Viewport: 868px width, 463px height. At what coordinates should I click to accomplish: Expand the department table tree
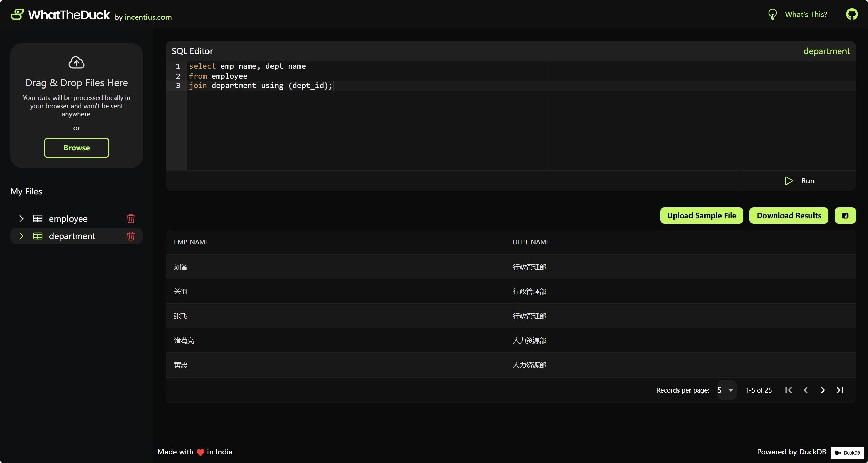pos(21,236)
